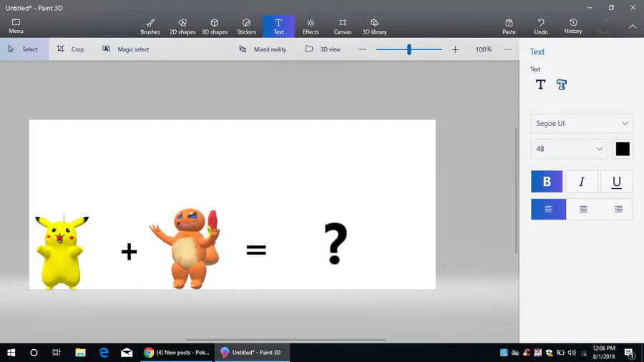644x362 pixels.
Task: Open the more options ellipsis menu
Action: coord(508,49)
